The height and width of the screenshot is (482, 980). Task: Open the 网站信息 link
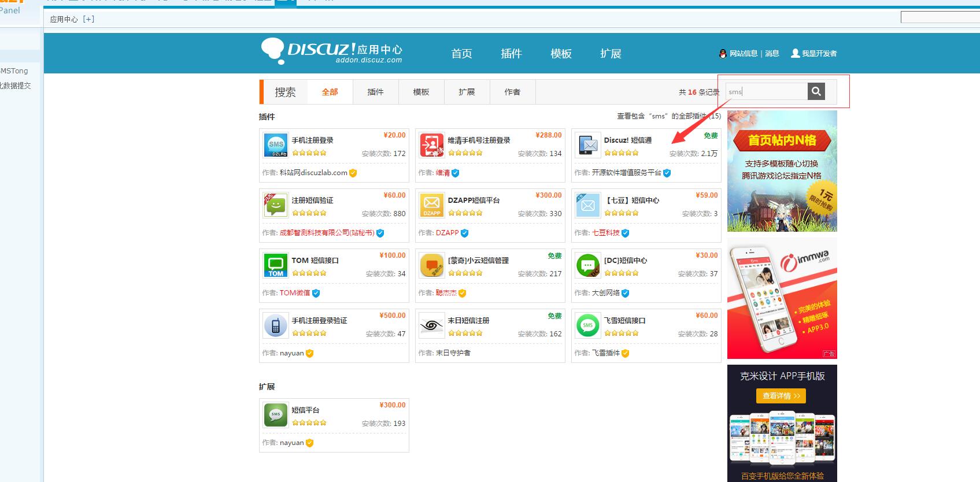[744, 53]
